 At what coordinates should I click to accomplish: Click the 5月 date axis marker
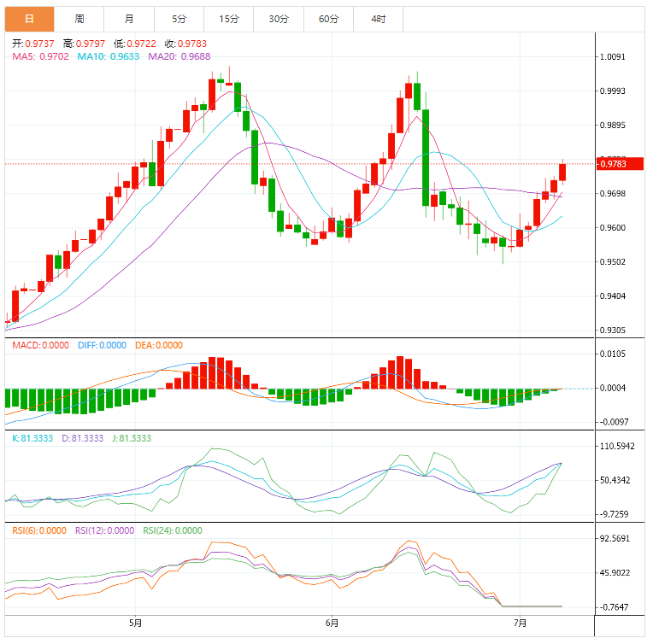[135, 624]
